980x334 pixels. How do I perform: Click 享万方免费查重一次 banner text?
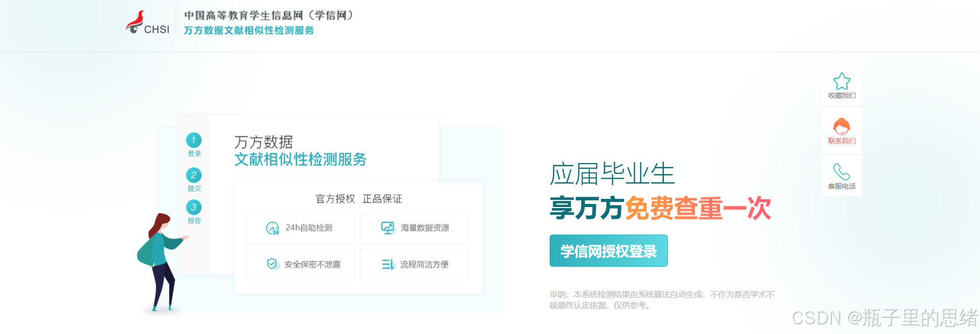click(x=661, y=208)
